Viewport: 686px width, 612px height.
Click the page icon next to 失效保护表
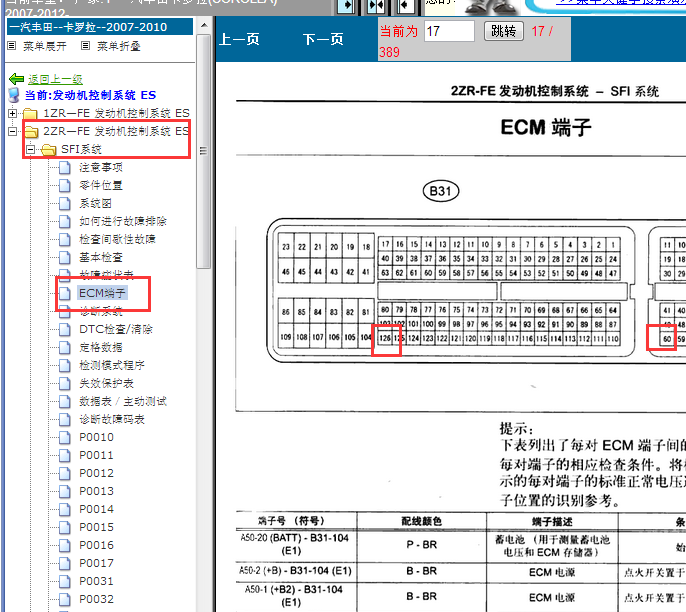[65, 383]
